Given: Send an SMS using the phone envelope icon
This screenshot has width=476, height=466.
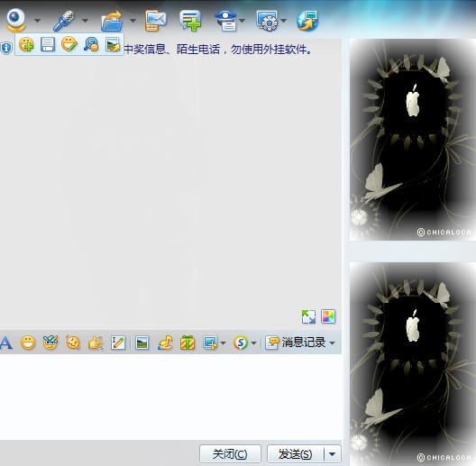Looking at the screenshot, I should tap(155, 21).
